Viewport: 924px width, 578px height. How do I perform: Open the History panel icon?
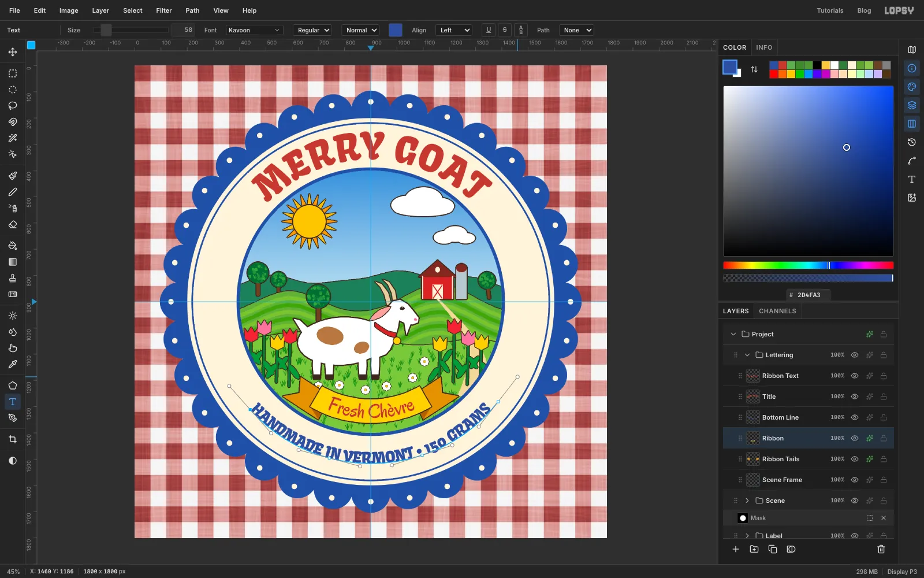[912, 142]
